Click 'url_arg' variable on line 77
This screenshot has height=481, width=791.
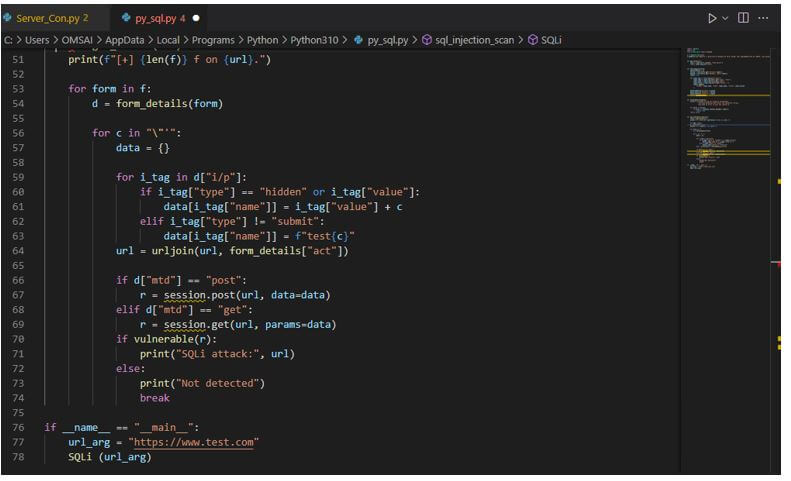(89, 442)
